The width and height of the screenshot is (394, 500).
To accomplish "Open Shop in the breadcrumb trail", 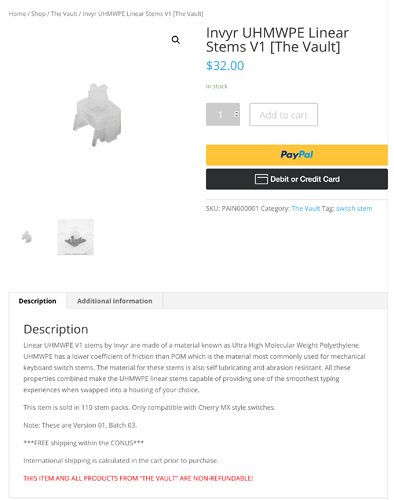I will click(x=38, y=14).
